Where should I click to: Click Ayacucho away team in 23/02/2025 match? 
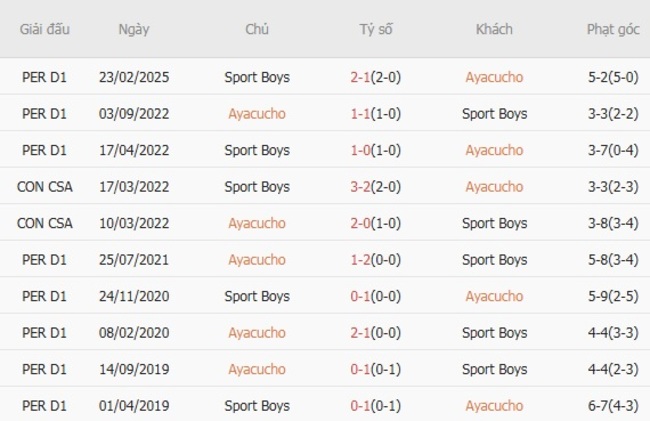tap(494, 77)
